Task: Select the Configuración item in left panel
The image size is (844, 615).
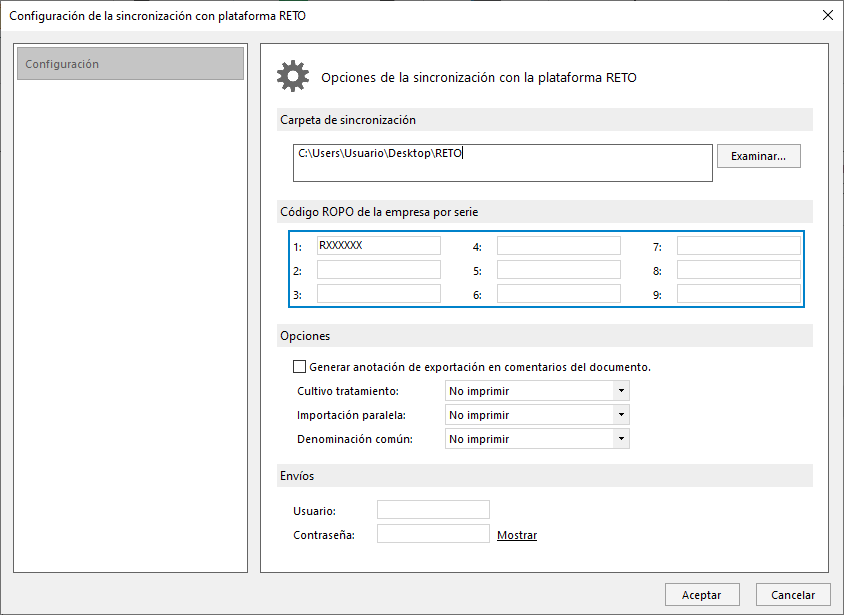Action: pyautogui.click(x=130, y=64)
